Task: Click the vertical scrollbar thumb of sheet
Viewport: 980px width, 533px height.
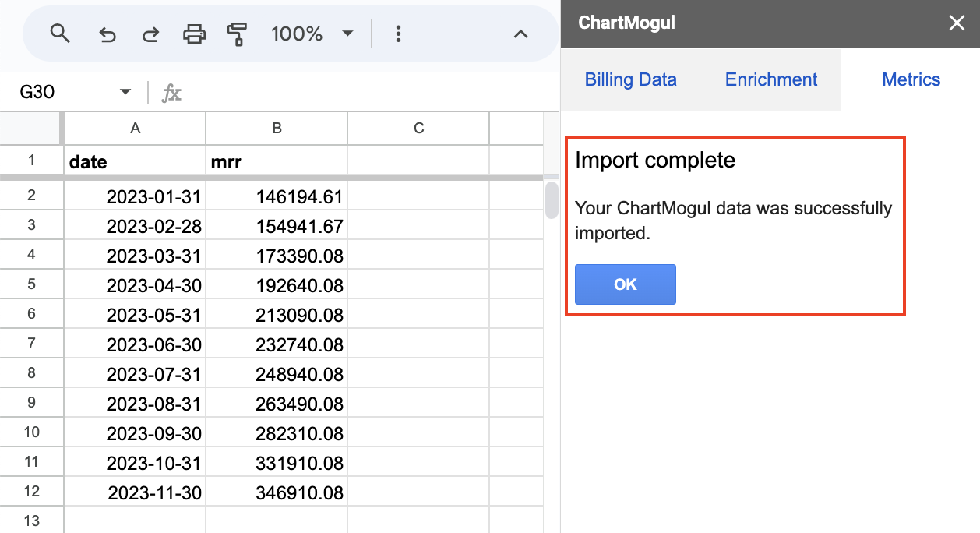Action: [x=552, y=200]
